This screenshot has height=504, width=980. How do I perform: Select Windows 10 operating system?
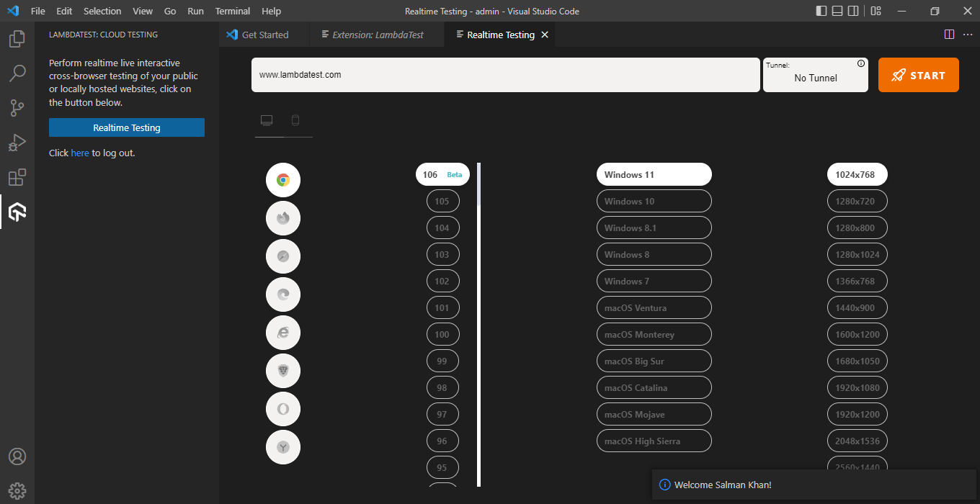(x=654, y=202)
